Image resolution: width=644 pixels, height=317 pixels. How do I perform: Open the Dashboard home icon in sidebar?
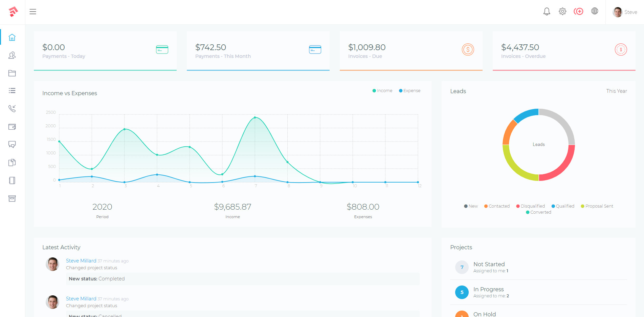click(12, 37)
